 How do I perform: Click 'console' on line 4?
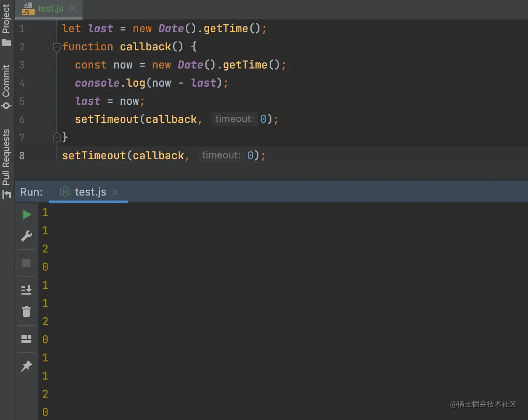point(97,83)
